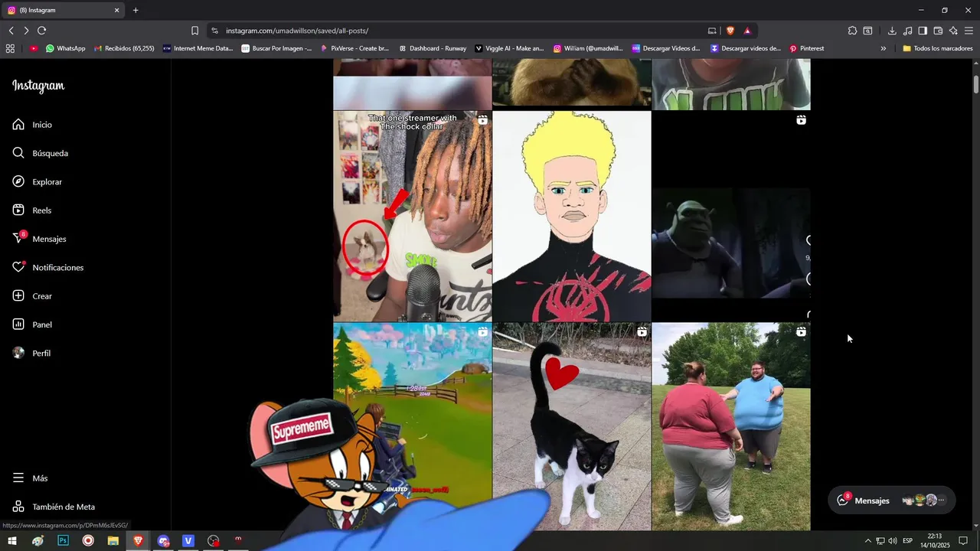Open the black and white cat post
Viewport: 980px width, 551px height.
pyautogui.click(x=572, y=426)
